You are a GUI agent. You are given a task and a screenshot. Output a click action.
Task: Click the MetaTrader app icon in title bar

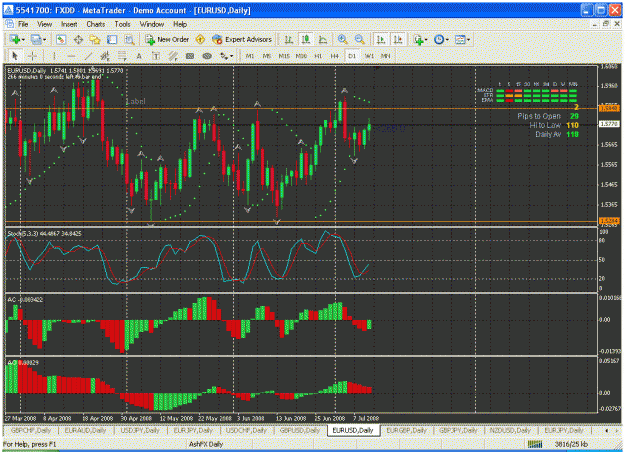[8, 10]
